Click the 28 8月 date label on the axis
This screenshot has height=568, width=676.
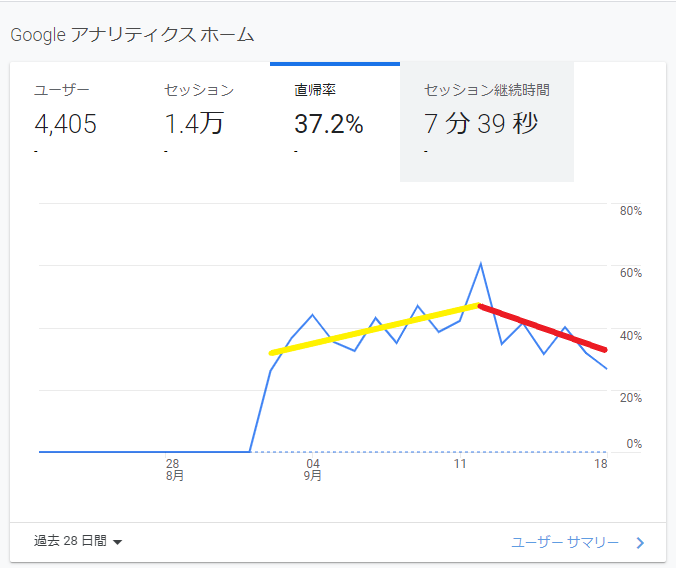point(173,469)
